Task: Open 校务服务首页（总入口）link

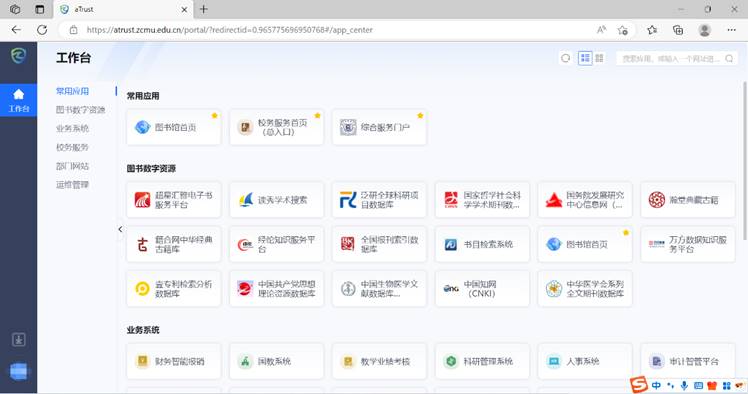Action: coord(277,127)
